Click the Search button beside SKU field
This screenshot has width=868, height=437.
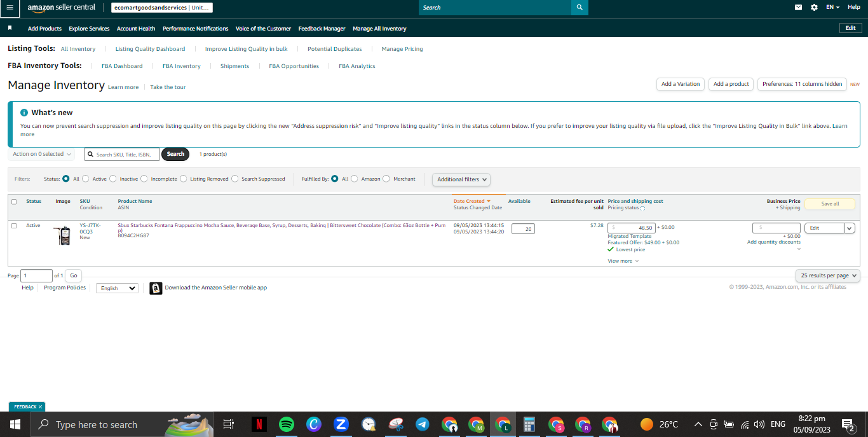(x=175, y=154)
